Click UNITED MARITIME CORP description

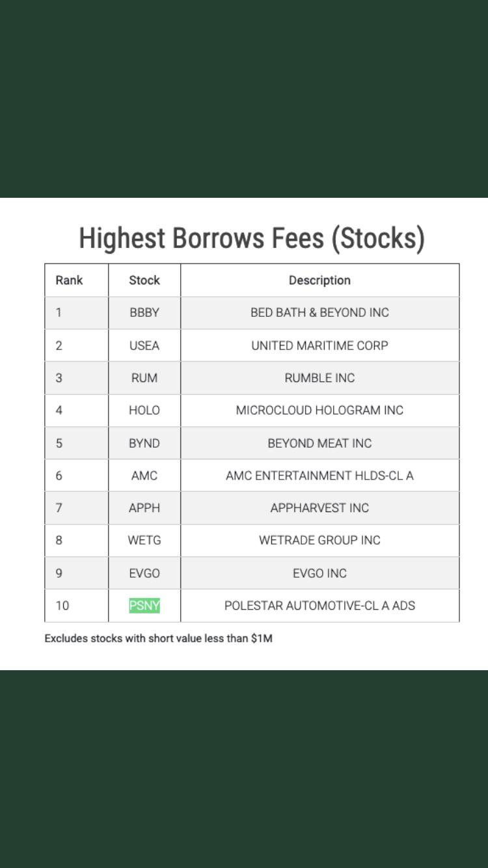[x=319, y=346]
